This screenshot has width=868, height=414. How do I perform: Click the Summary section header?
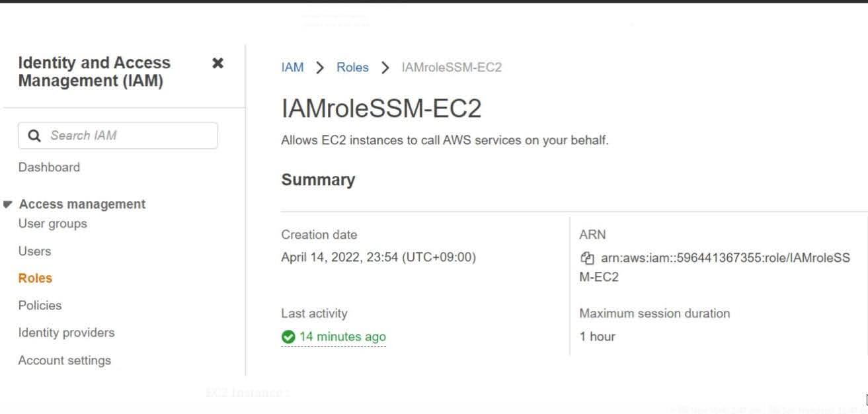[318, 179]
